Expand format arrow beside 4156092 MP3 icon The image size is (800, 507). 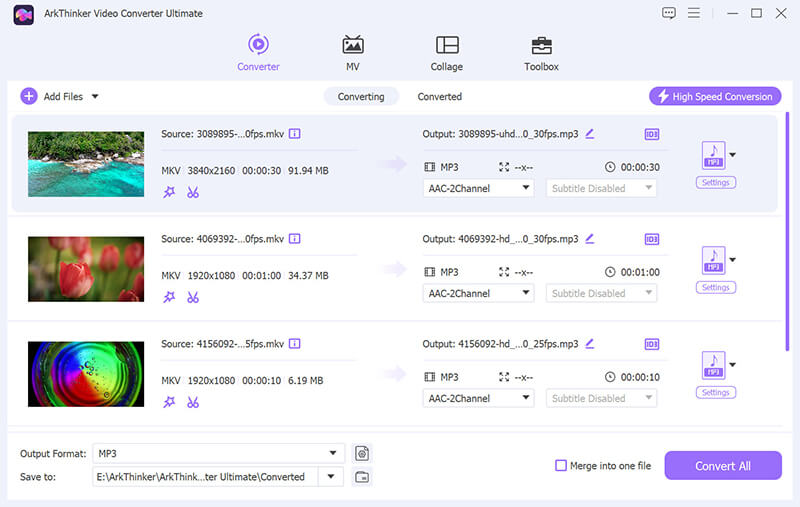[x=733, y=365]
